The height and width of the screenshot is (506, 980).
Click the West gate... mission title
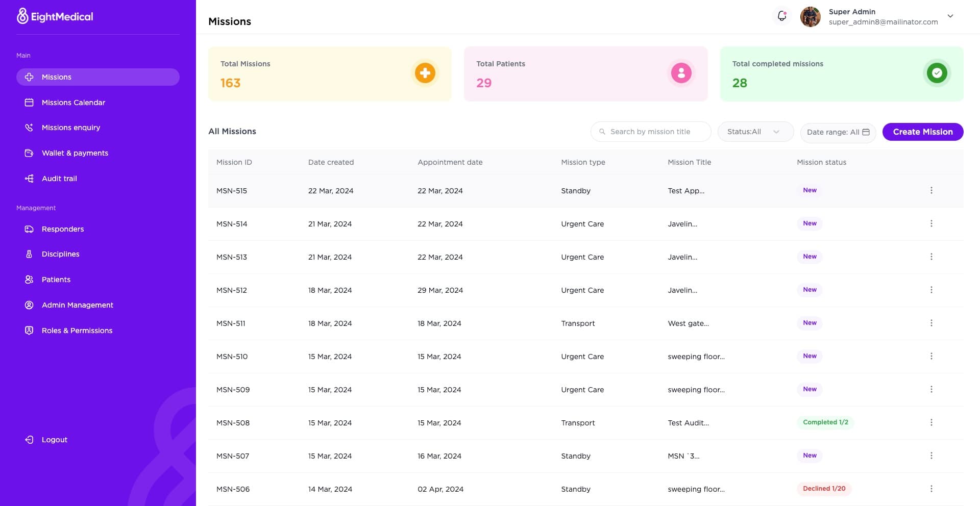[x=688, y=323]
